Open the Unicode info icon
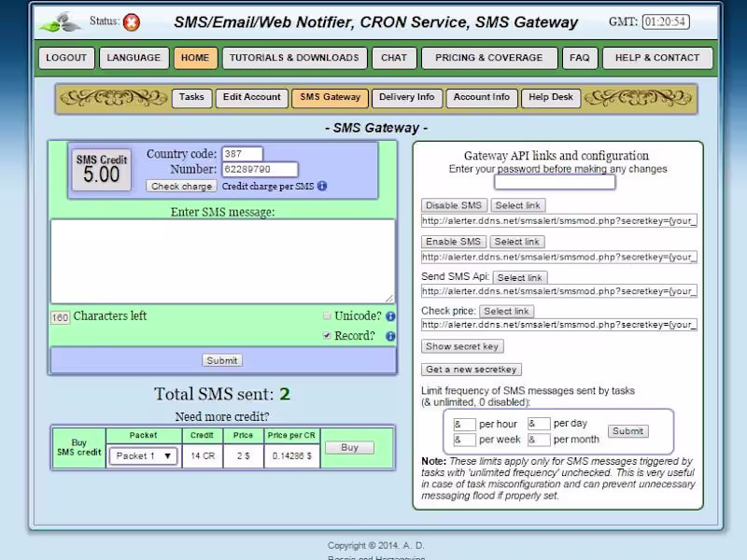747x560 pixels. tap(390, 316)
